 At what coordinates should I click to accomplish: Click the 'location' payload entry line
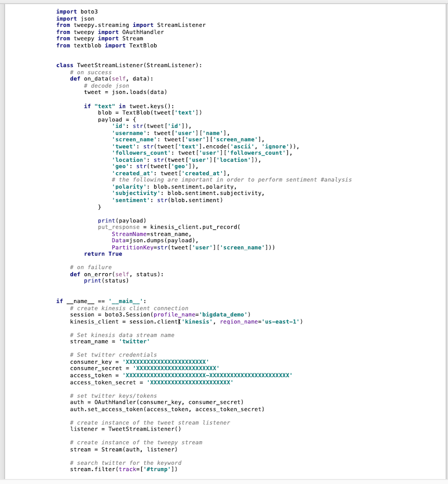click(x=186, y=160)
